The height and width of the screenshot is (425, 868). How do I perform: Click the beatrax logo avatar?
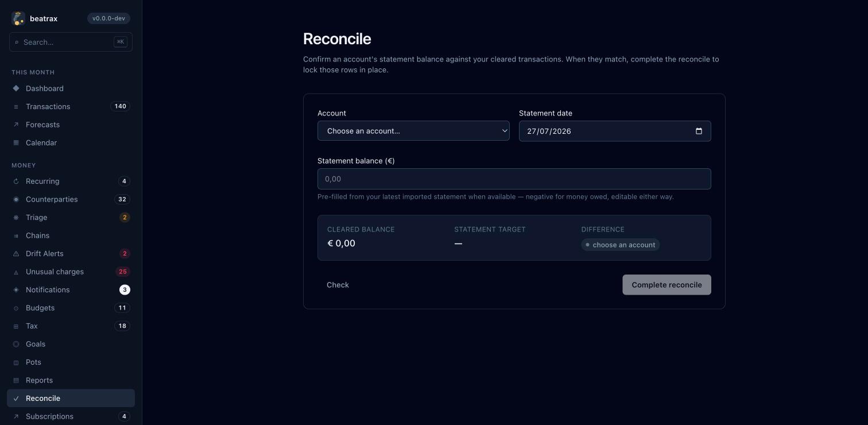tap(18, 18)
